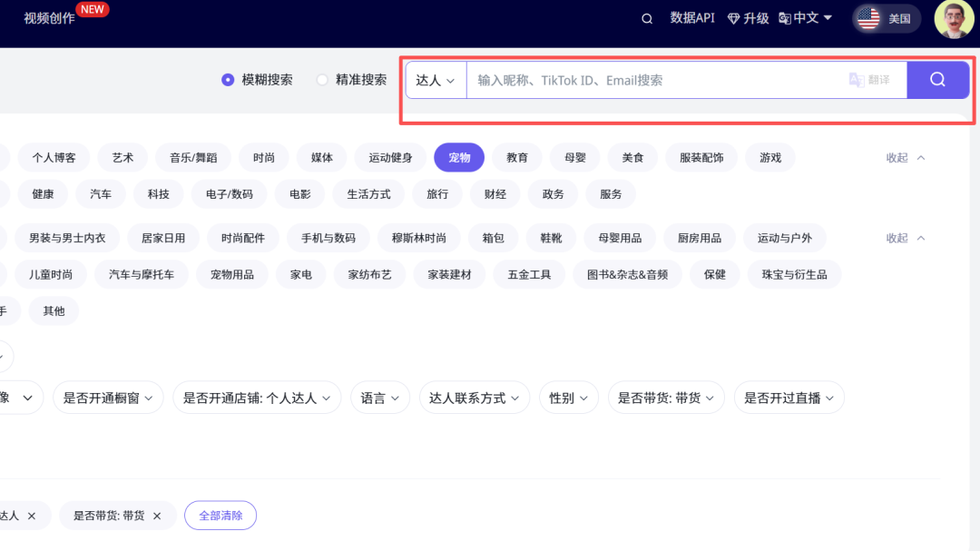Open the user avatar profile
This screenshot has width=980, height=551.
(x=954, y=19)
